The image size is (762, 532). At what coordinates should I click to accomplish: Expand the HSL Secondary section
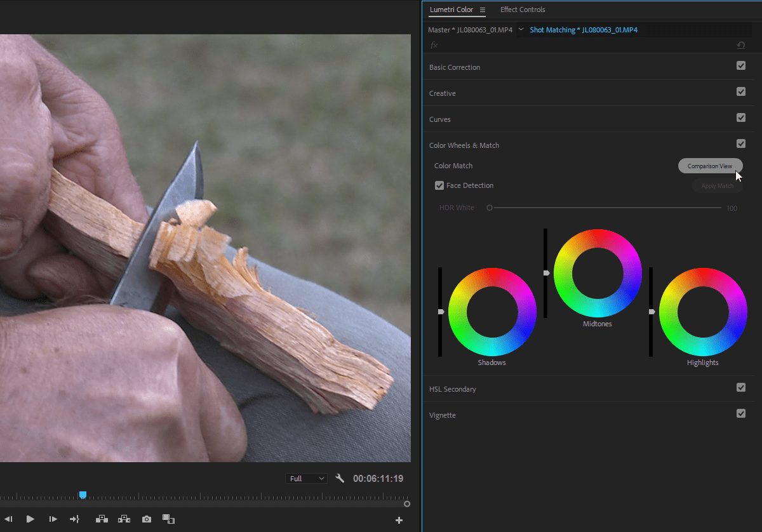tap(453, 389)
